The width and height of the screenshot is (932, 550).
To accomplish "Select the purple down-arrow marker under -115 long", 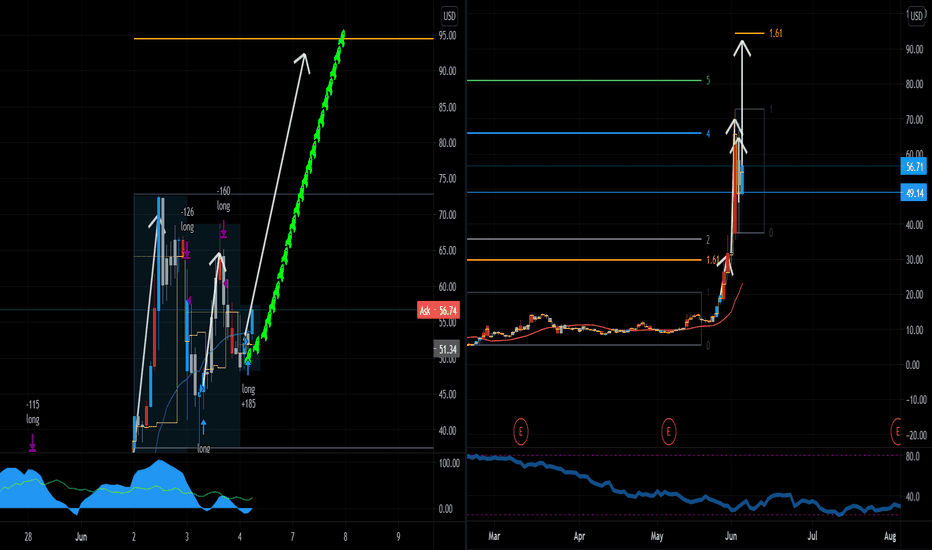I will 33,444.
